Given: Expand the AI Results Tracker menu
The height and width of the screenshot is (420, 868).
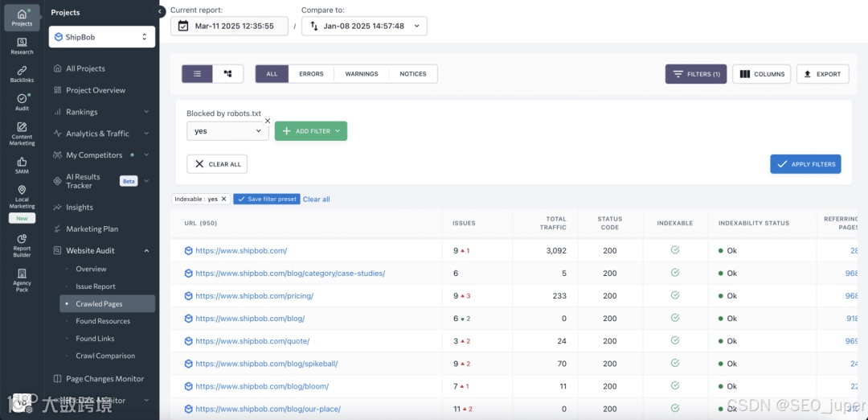Looking at the screenshot, I should (146, 181).
